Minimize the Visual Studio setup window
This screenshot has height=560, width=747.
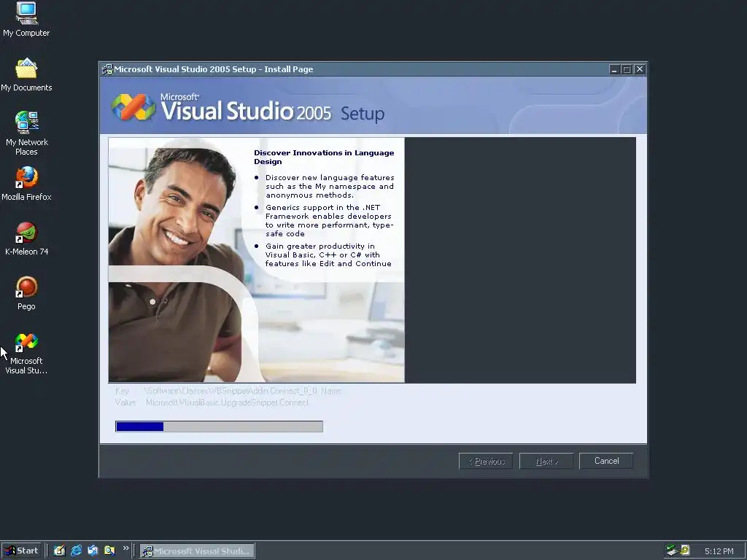pyautogui.click(x=614, y=69)
